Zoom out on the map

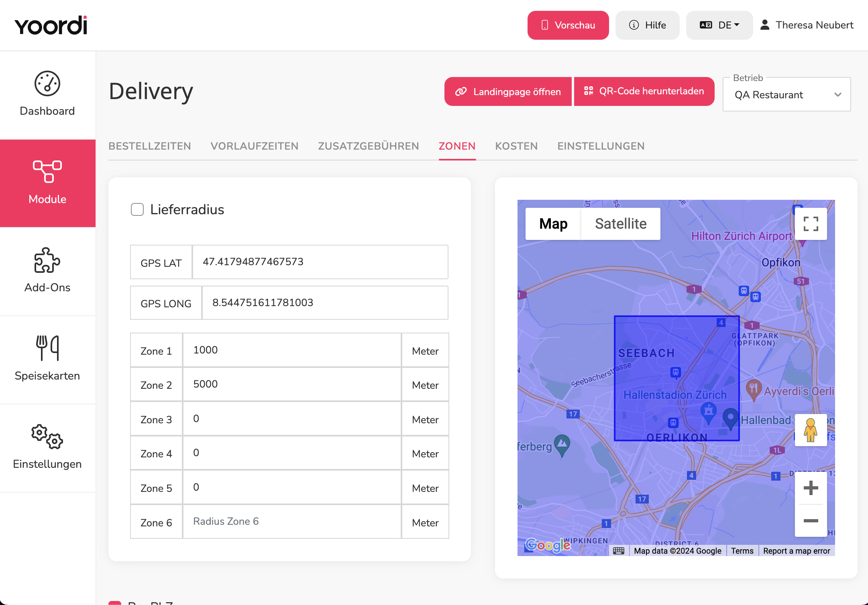[811, 521]
